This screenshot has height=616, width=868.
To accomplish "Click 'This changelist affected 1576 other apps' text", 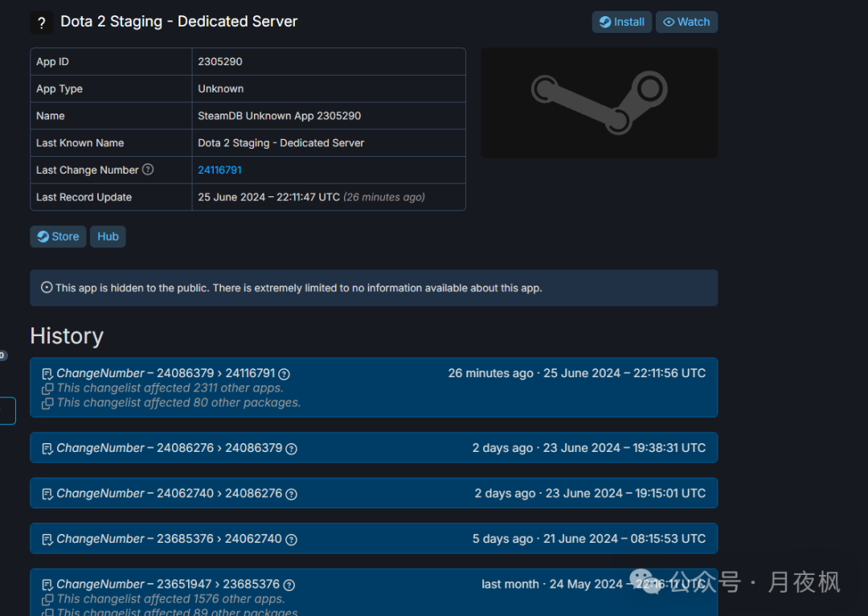I will 171,599.
